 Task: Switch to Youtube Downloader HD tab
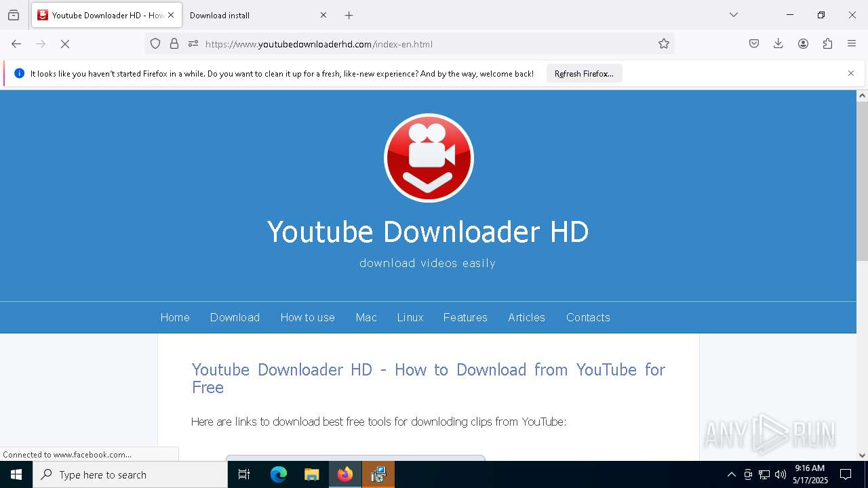click(x=106, y=15)
